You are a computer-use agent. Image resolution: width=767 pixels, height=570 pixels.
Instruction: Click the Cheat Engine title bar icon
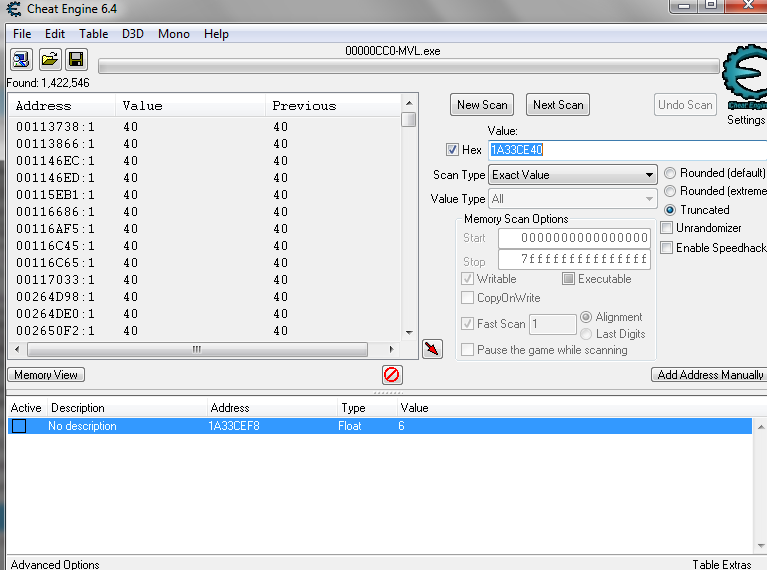(x=14, y=10)
